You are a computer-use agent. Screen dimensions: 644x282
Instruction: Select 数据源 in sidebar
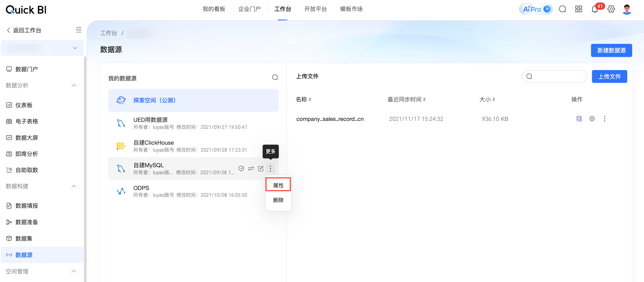[x=42, y=255]
